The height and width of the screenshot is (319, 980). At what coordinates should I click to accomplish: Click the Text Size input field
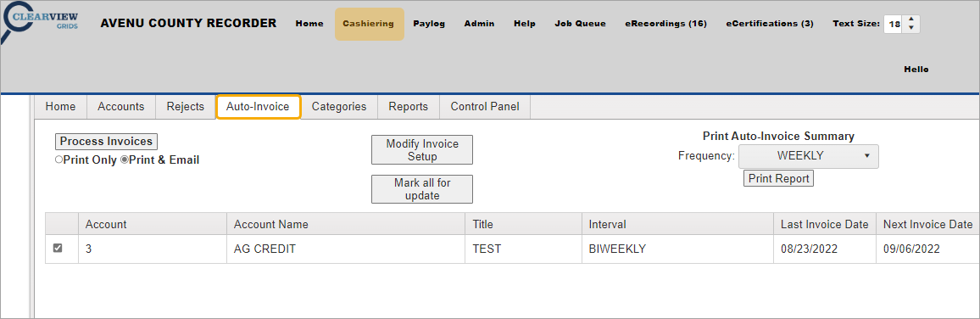(894, 24)
